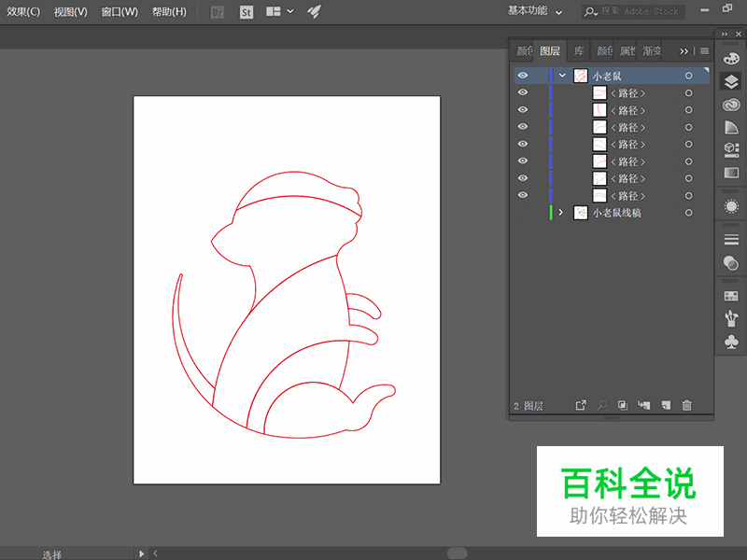
Task: Click the Locate Object magnifier icon
Action: click(x=601, y=405)
